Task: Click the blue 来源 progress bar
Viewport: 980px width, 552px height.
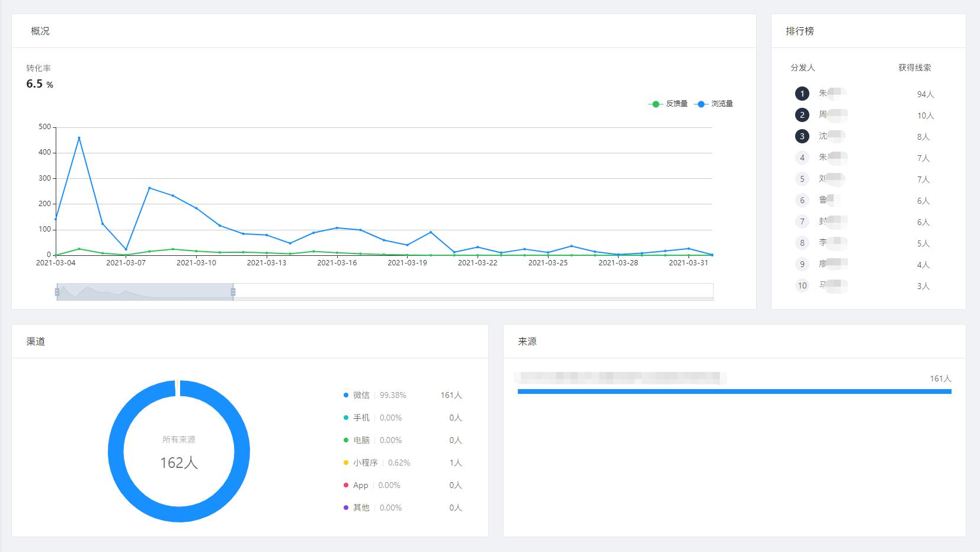Action: point(734,391)
